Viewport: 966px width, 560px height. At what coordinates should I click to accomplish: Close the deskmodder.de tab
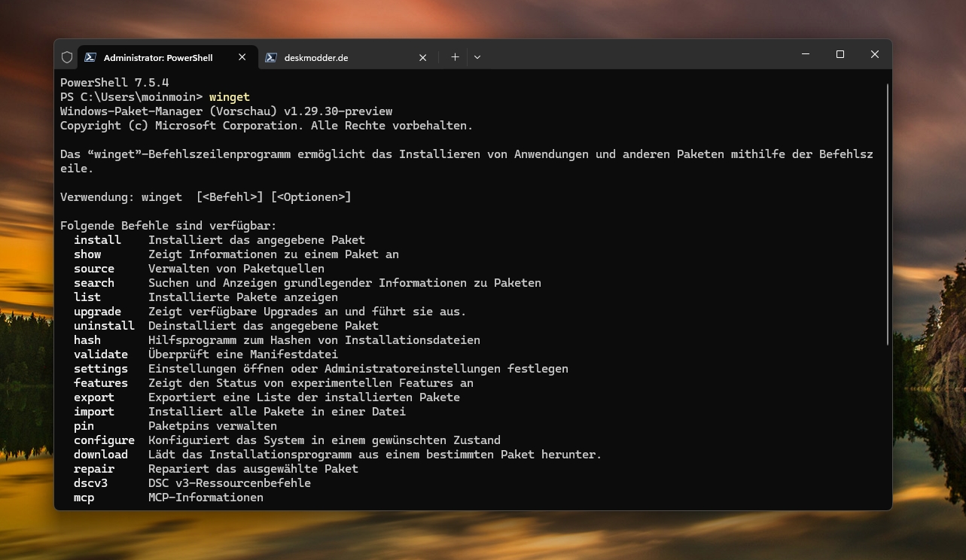coord(423,57)
